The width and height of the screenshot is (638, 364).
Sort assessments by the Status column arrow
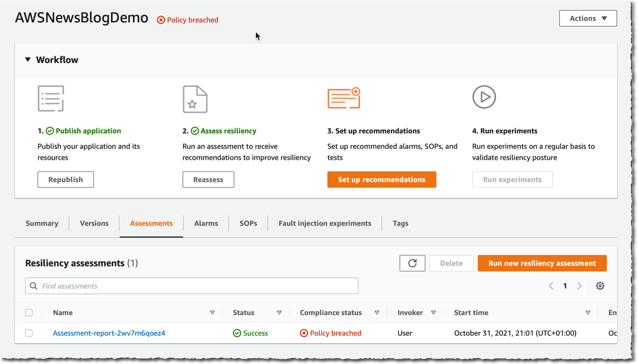click(279, 313)
